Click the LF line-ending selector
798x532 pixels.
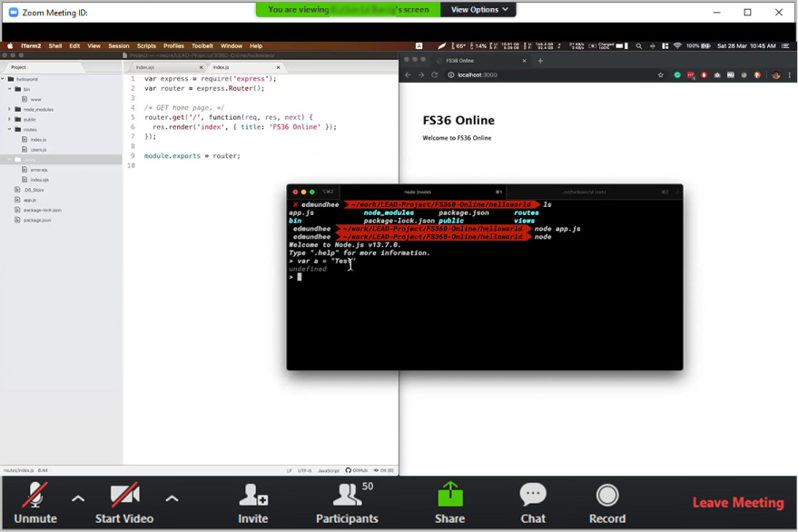pos(289,470)
